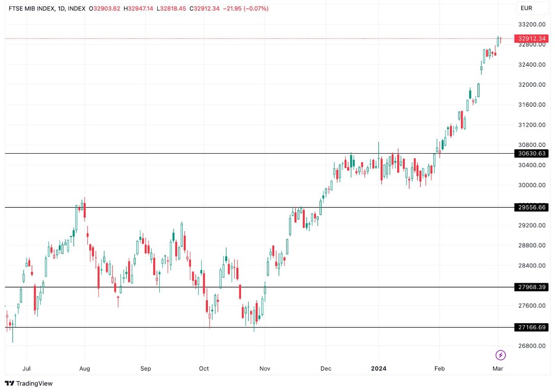Screen dimensions: 555x392
Task: Click the TradingView logo link
Action: pyautogui.click(x=29, y=383)
